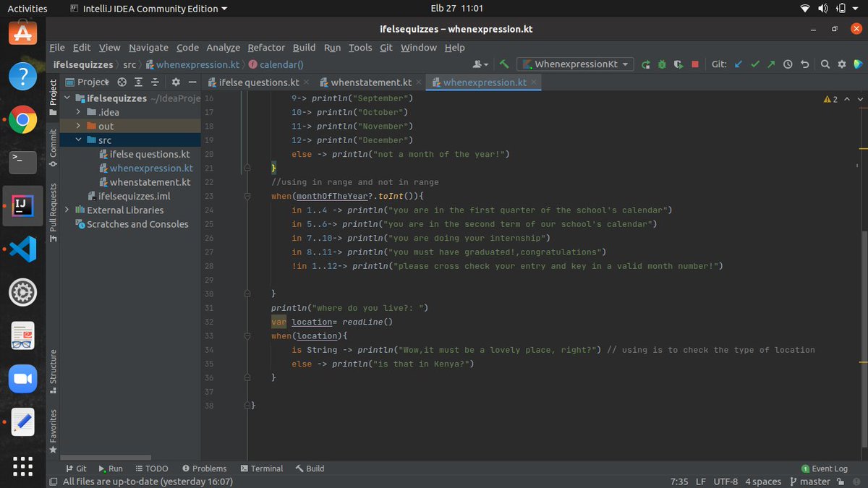This screenshot has width=868, height=488.
Task: Run the WhenexpressionKt configuration
Action: 645,64
